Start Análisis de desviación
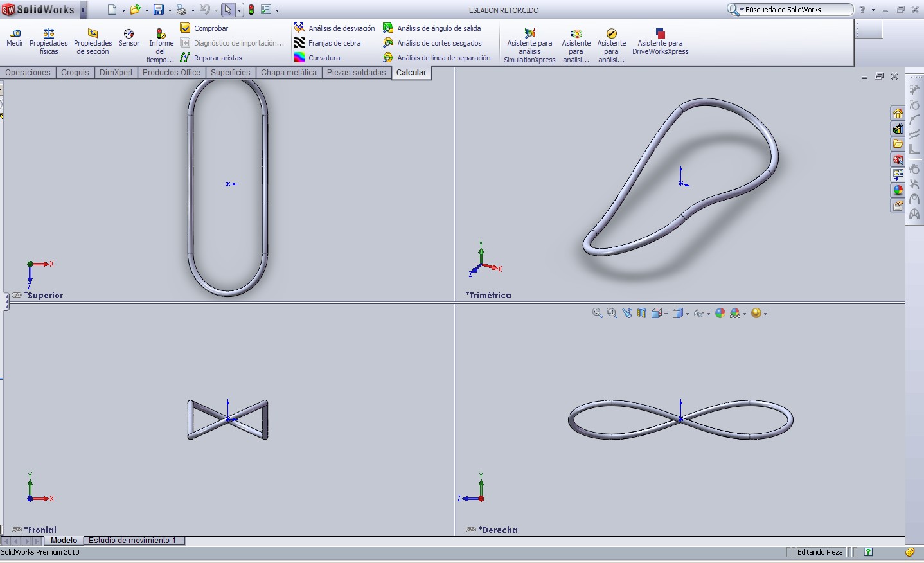This screenshot has width=924, height=563. point(335,28)
